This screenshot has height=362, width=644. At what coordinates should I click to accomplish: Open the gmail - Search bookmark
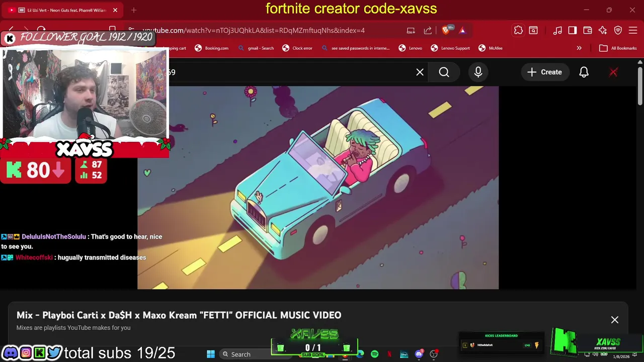coord(256,48)
